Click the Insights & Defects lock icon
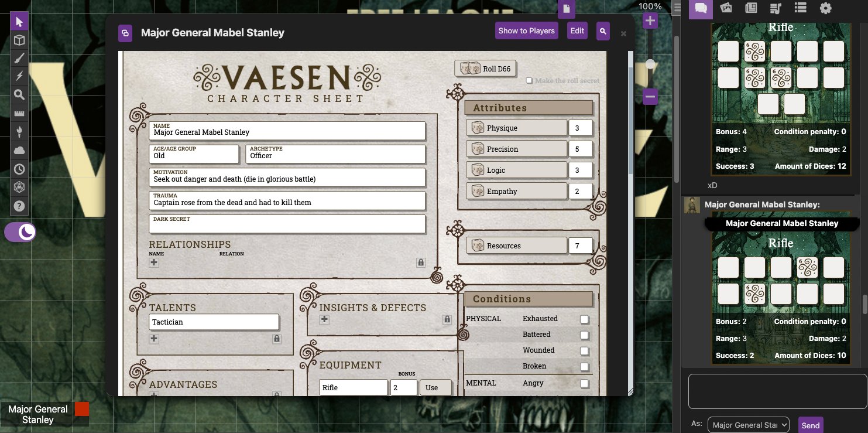This screenshot has width=868, height=433. click(x=447, y=319)
